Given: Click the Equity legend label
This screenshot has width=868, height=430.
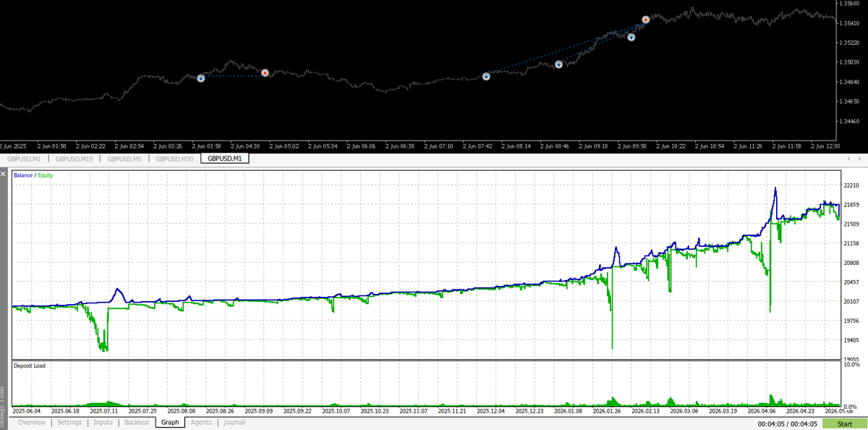Looking at the screenshot, I should point(46,175).
